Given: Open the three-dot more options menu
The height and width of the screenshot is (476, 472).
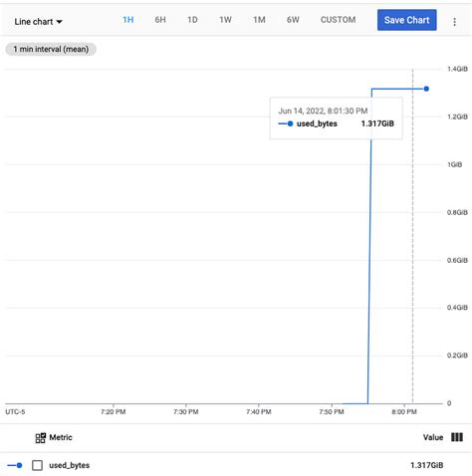Looking at the screenshot, I should point(454,22).
